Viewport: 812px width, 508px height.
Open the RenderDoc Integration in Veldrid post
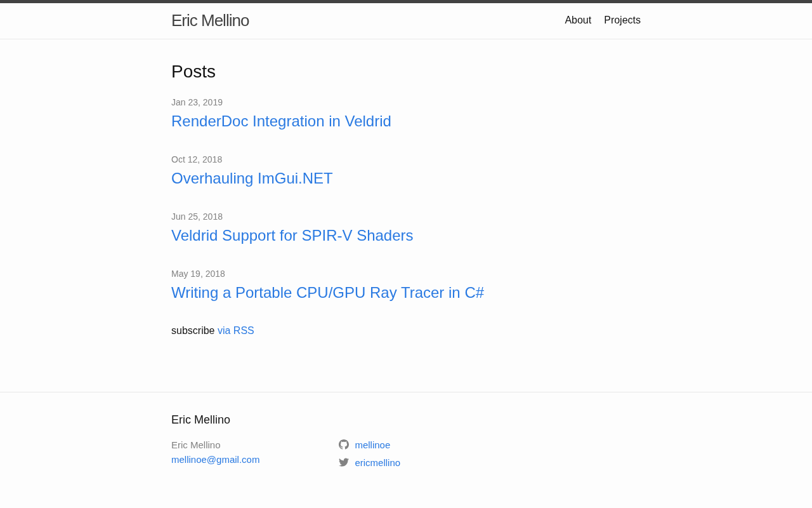(281, 121)
